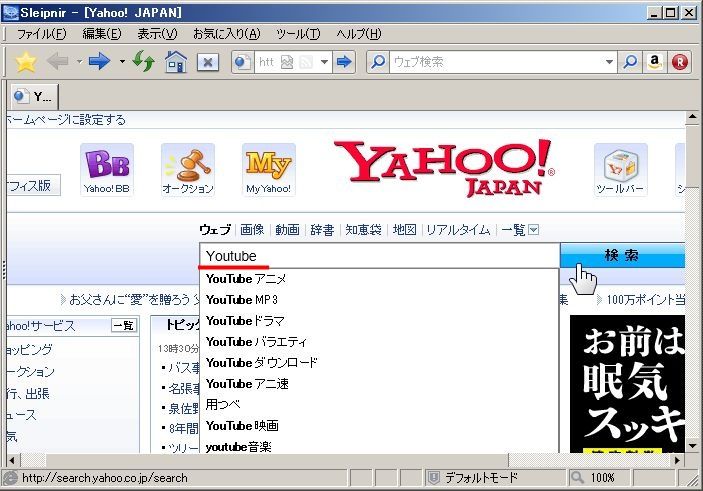This screenshot has height=491, width=703.
Task: Click the shield icon in status bar
Action: tap(433, 478)
